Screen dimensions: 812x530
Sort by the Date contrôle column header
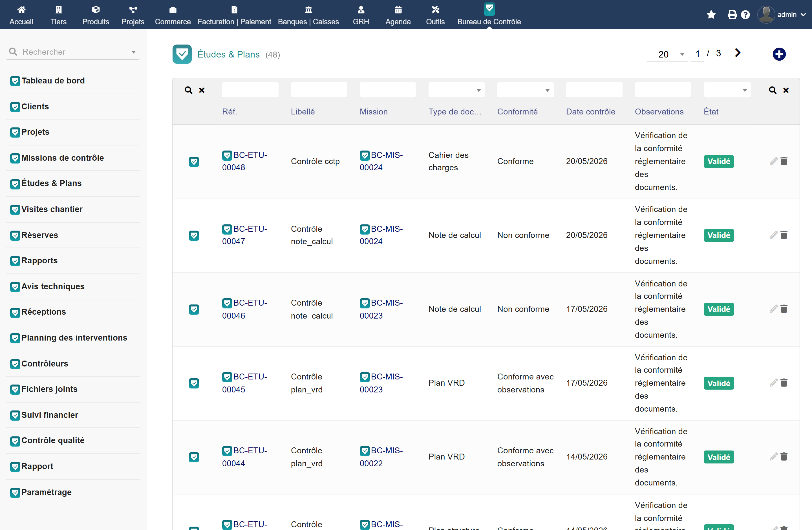click(591, 112)
